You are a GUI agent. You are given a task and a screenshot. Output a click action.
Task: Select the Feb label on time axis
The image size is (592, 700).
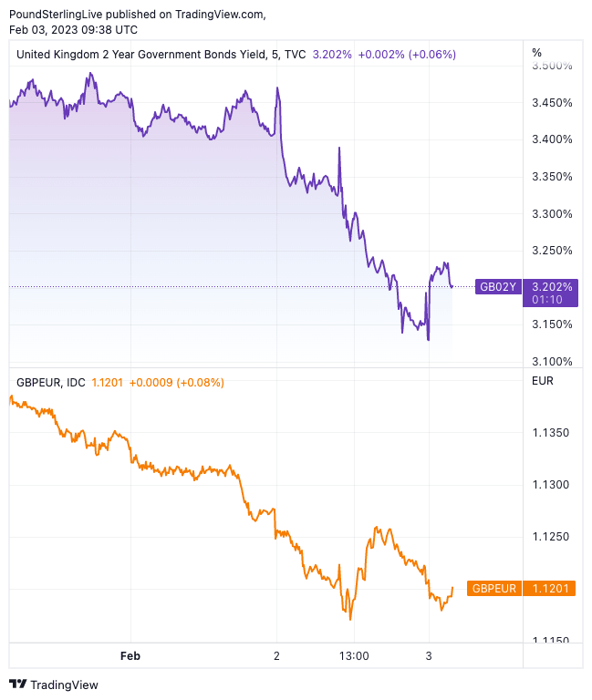(x=130, y=655)
